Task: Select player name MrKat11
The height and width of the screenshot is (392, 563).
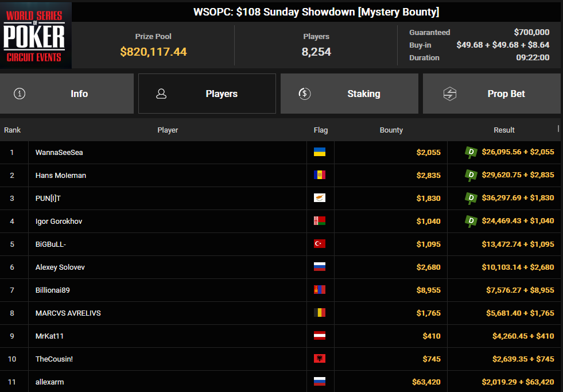Action: [49, 336]
